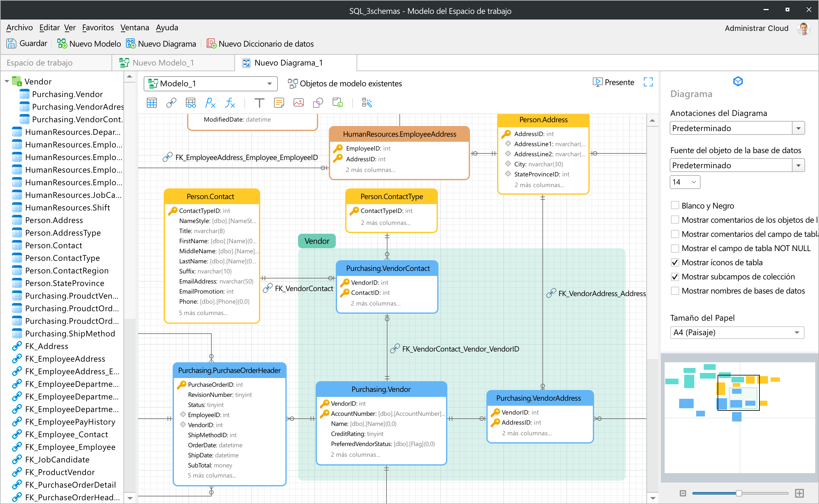Viewport: 819px width, 504px height.
Task: Select Person.StateProvince in the tree
Action: point(64,283)
